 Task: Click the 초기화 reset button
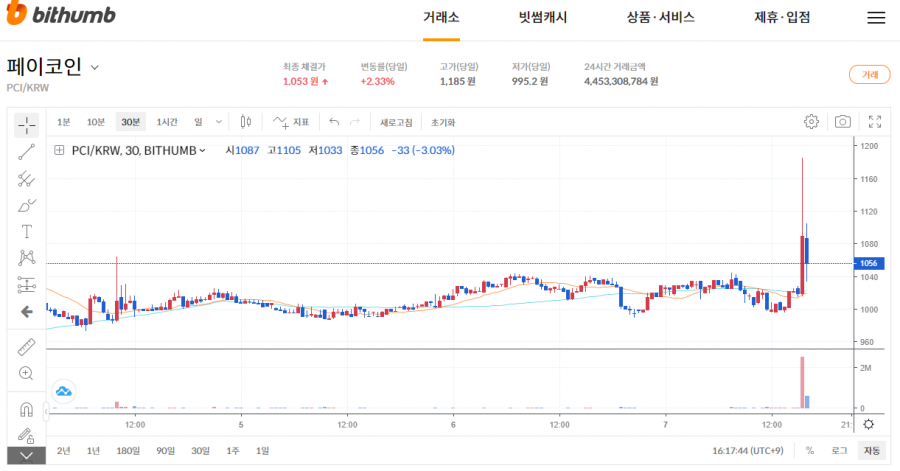point(443,122)
